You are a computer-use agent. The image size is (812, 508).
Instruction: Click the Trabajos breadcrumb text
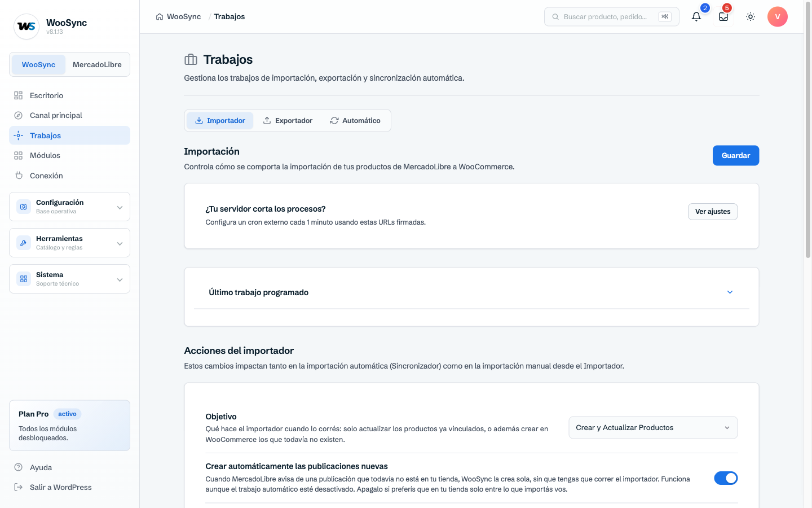[230, 16]
